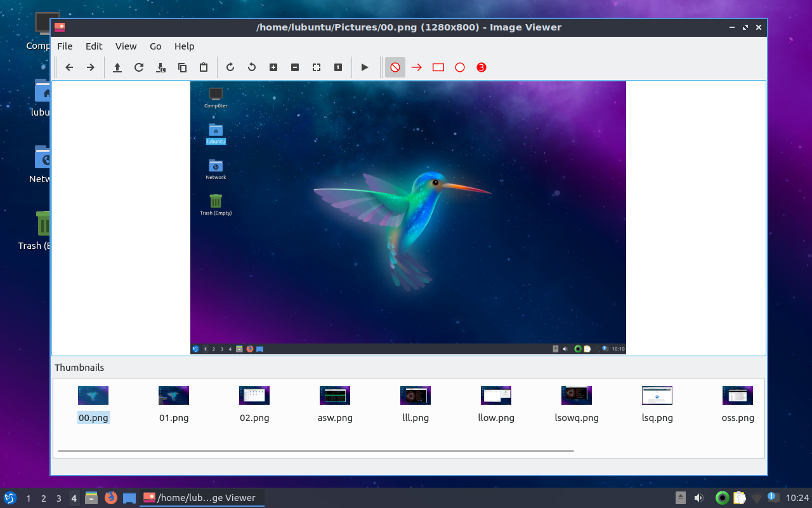This screenshot has width=812, height=508.
Task: Select the oss.png thumbnail
Action: [x=738, y=404]
